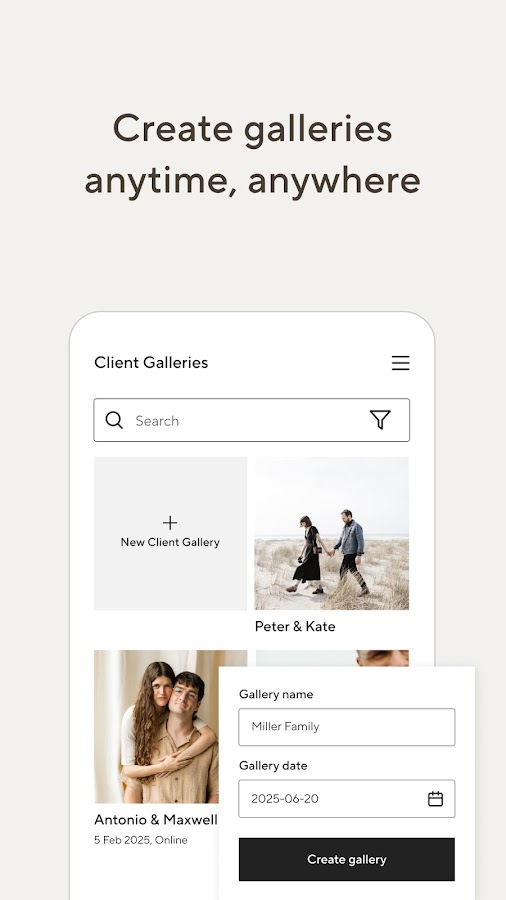Open the Antonio & Maxwell couple photo

point(156,726)
